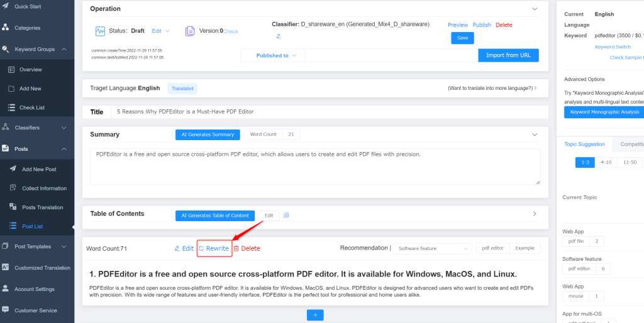Click the mouse topic tag
This screenshot has width=644, height=323.
pos(575,296)
